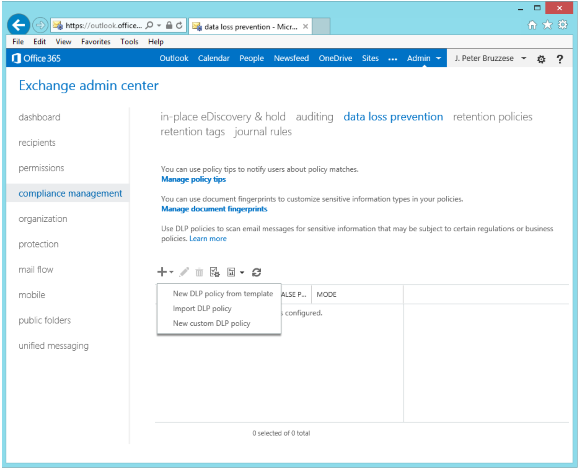Click the policy settings icon next to delete

pyautogui.click(x=215, y=272)
